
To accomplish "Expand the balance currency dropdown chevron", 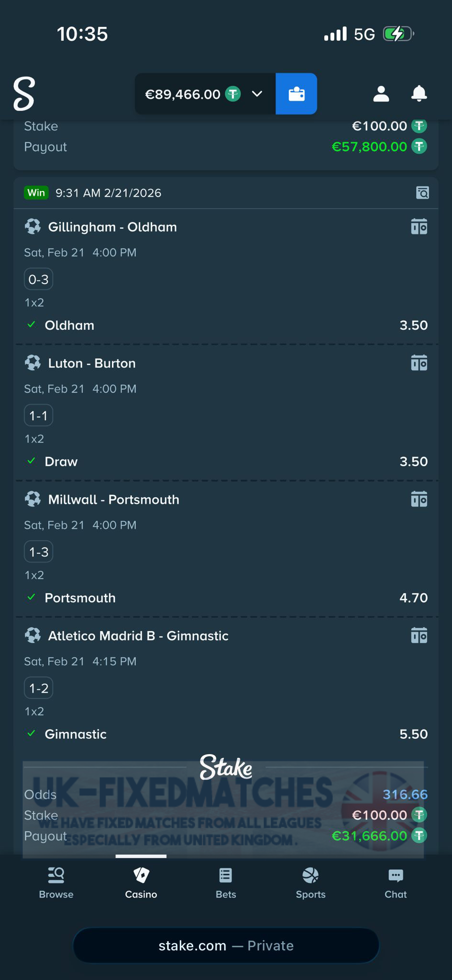I will (257, 94).
